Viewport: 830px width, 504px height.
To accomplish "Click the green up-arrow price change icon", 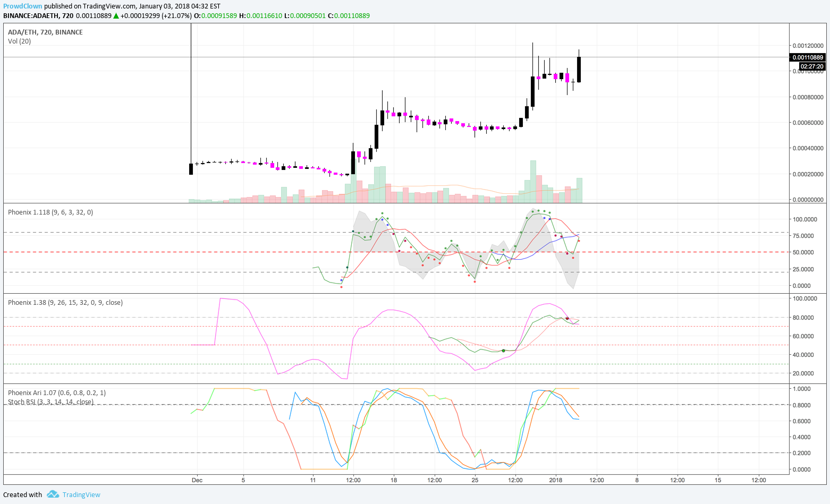I will pos(116,16).
